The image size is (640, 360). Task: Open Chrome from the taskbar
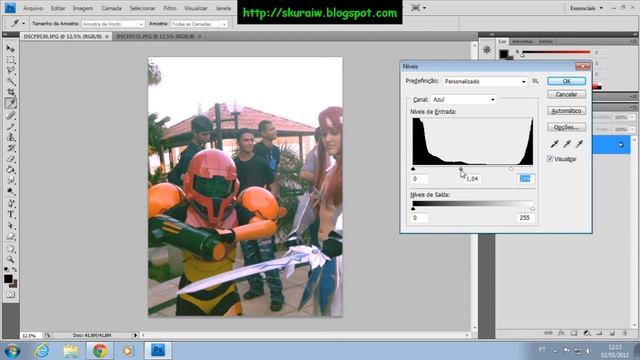100,351
